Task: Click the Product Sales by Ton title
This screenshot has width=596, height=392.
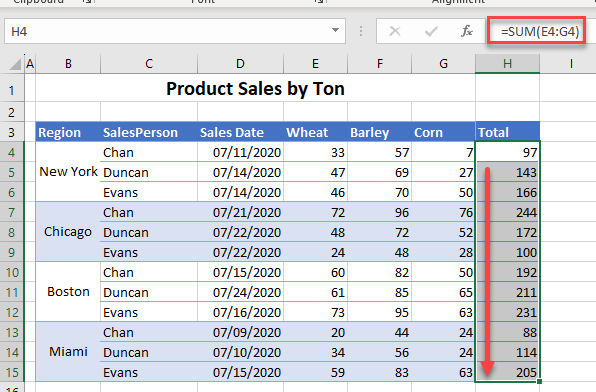Action: (x=255, y=89)
